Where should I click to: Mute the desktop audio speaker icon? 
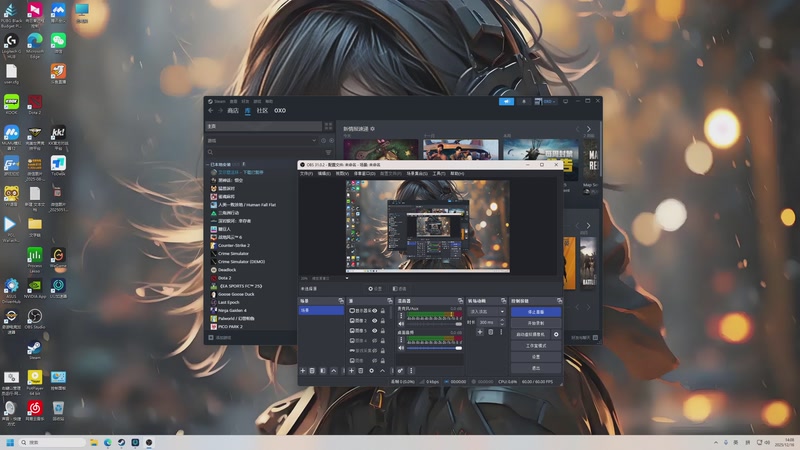coord(401,348)
